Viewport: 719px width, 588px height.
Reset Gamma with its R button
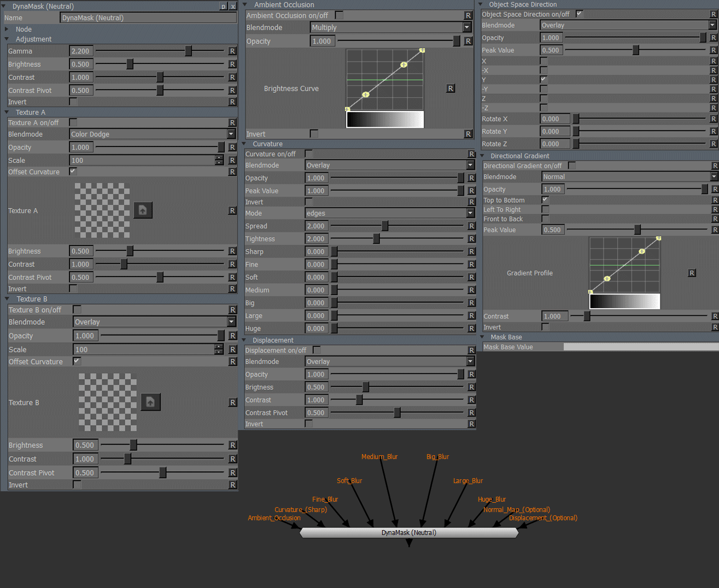pyautogui.click(x=232, y=51)
